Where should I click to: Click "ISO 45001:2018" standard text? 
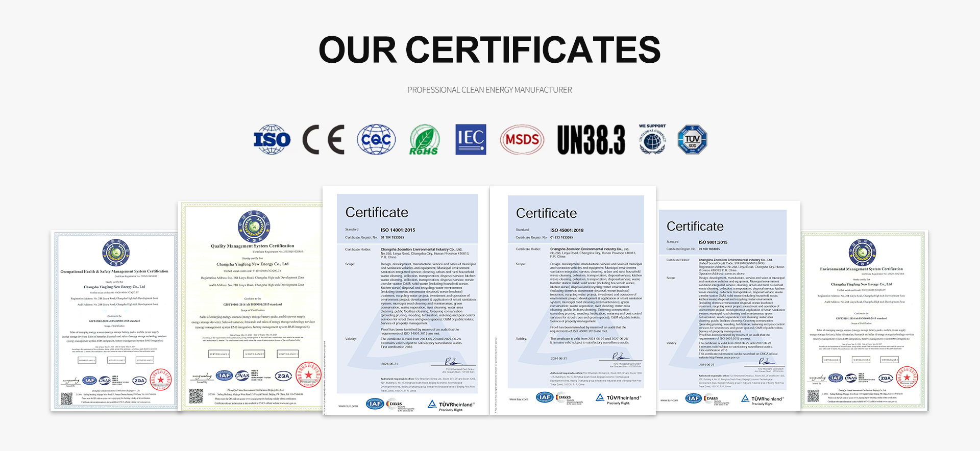pos(567,231)
